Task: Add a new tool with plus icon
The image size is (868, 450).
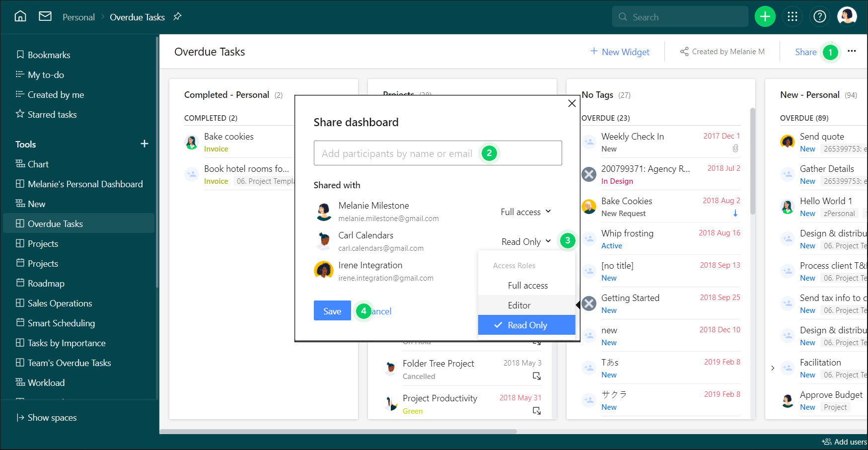Action: click(145, 144)
